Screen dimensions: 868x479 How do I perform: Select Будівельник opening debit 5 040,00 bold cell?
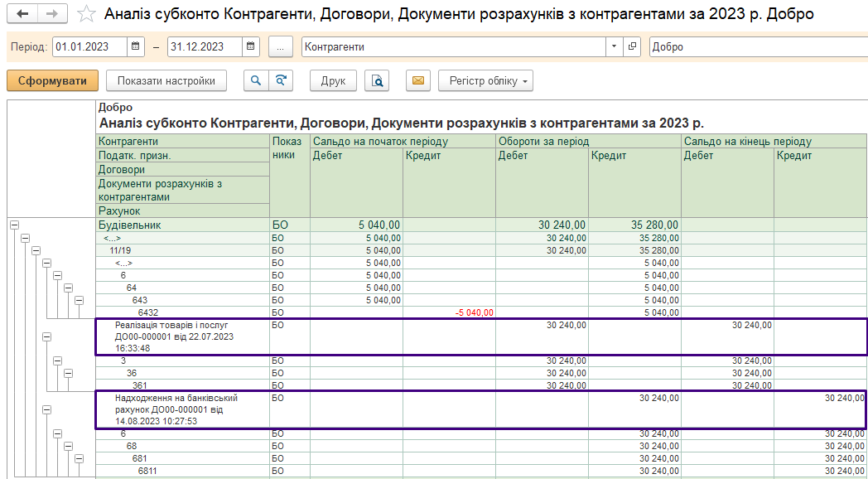(x=356, y=225)
